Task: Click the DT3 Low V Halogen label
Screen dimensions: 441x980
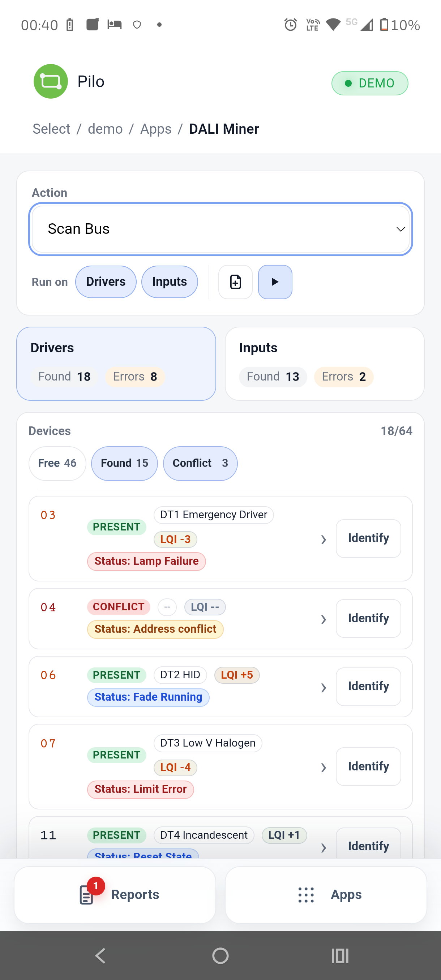Action: (208, 743)
